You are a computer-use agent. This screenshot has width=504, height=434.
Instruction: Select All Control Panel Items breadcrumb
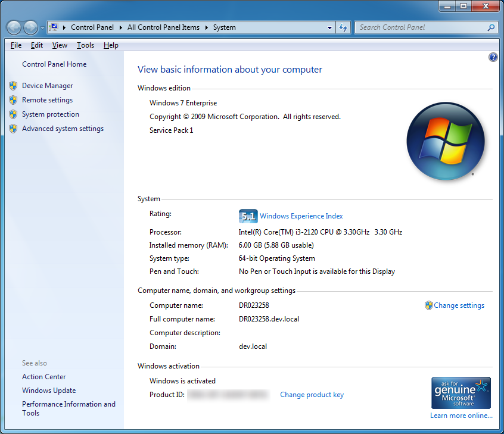pyautogui.click(x=163, y=27)
